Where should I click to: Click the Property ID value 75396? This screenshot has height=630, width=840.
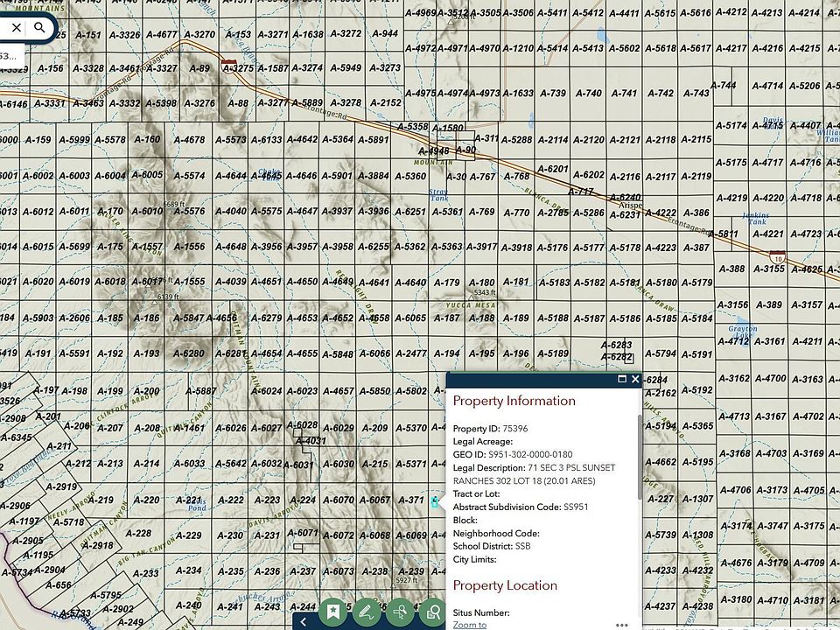click(x=514, y=429)
